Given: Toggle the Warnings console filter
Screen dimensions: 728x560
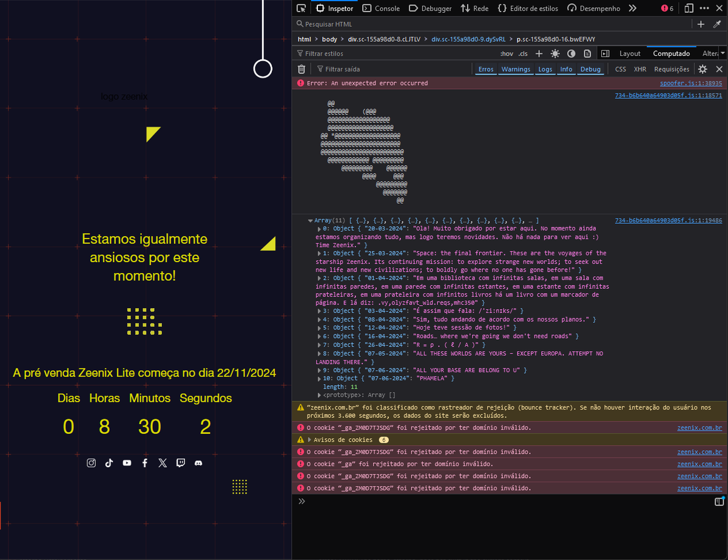Looking at the screenshot, I should tap(516, 69).
